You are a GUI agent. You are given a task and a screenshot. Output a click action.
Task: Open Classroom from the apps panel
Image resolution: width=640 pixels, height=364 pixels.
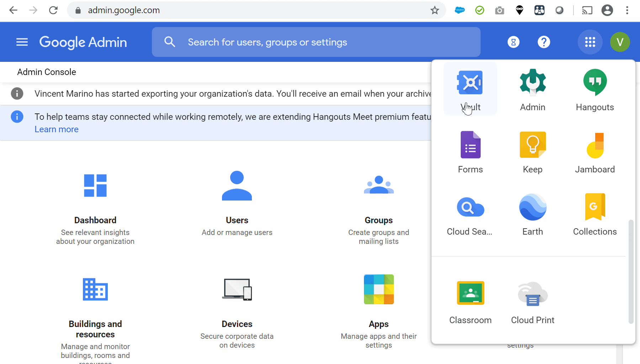(470, 302)
